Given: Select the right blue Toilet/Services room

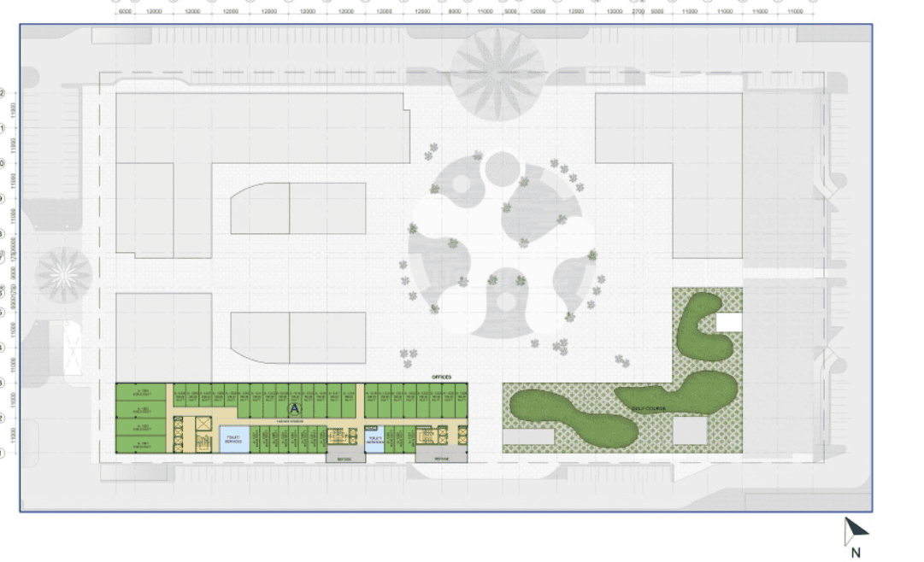Looking at the screenshot, I should point(376,440).
